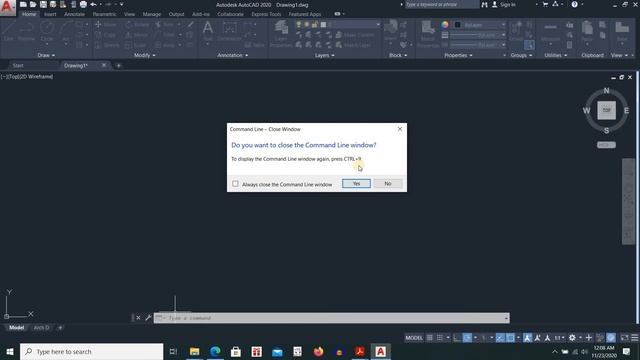Viewport: 640px width, 360px height.
Task: Confirm closing by clicking Yes
Action: (356, 184)
